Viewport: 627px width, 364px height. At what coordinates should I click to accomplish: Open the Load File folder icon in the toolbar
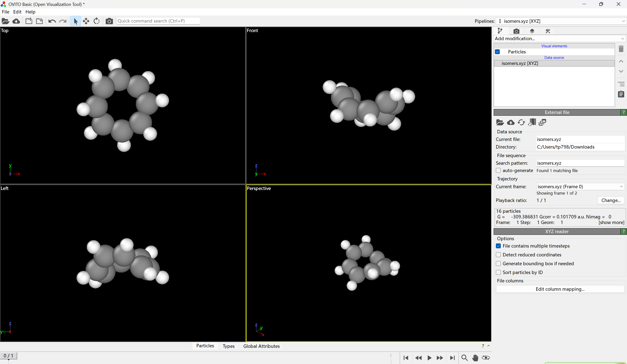(5, 21)
